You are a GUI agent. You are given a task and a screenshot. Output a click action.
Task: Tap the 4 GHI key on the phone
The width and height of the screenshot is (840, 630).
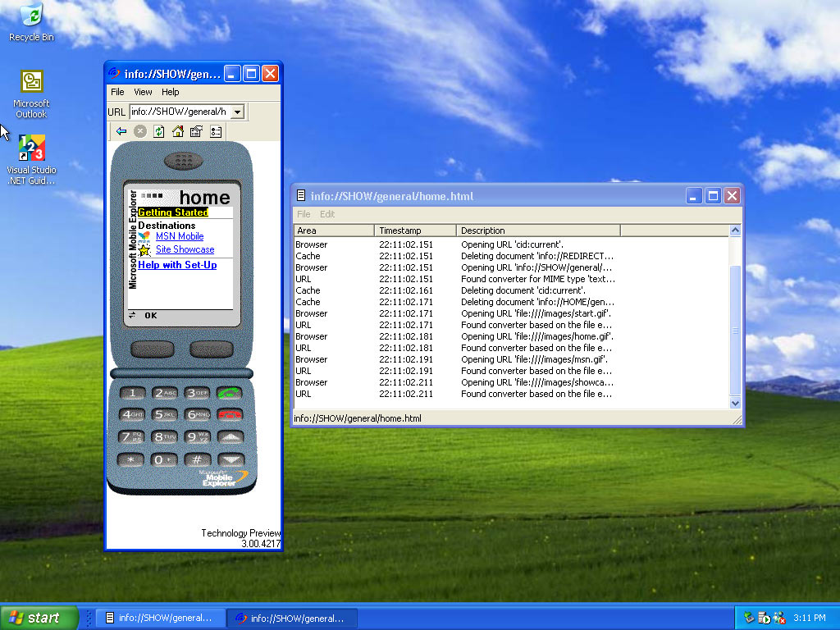132,414
